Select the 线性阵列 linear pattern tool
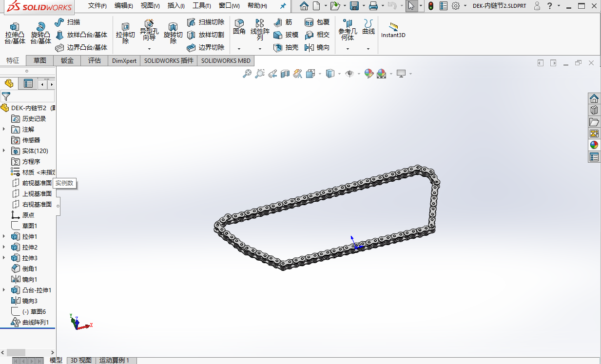The width and height of the screenshot is (601, 364). click(260, 30)
